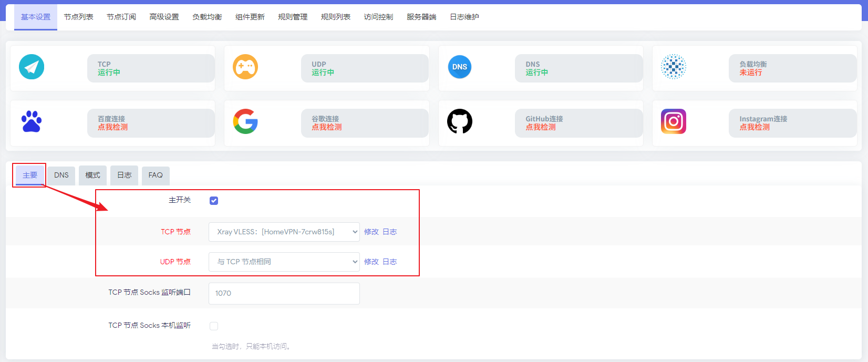Click the blue DNS circle icon

click(459, 67)
